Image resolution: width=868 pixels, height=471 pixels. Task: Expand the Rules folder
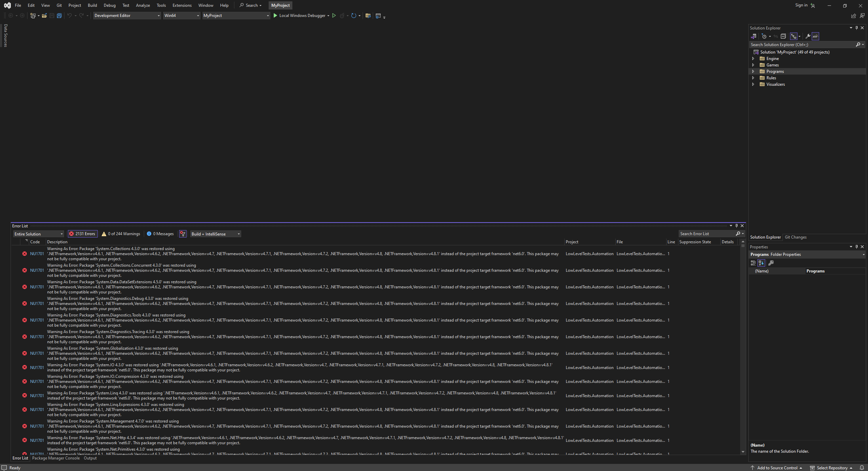coord(753,78)
